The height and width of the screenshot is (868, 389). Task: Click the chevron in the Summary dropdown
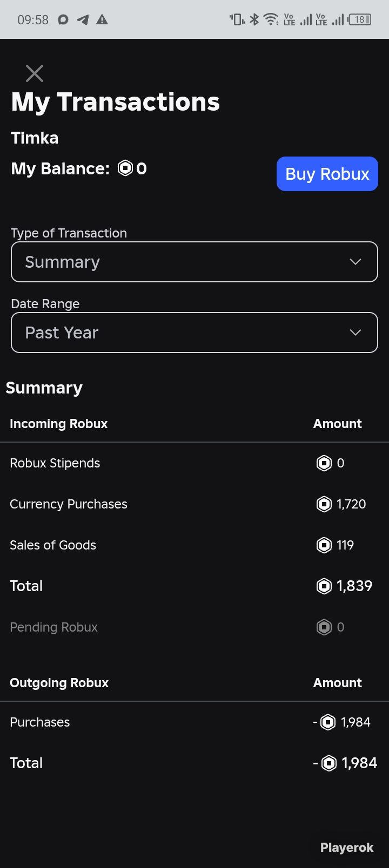pos(355,262)
